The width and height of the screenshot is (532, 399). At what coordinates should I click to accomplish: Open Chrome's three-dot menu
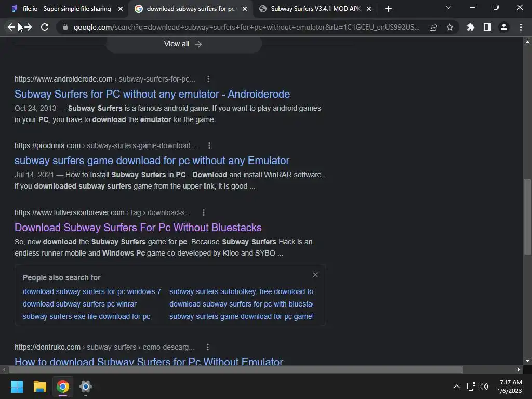click(x=521, y=27)
